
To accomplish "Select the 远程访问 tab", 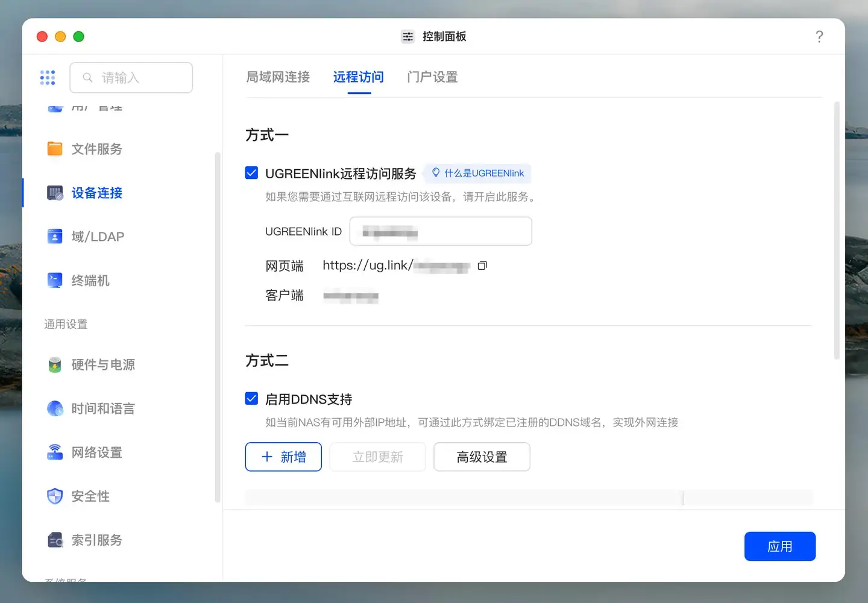I will tap(359, 77).
